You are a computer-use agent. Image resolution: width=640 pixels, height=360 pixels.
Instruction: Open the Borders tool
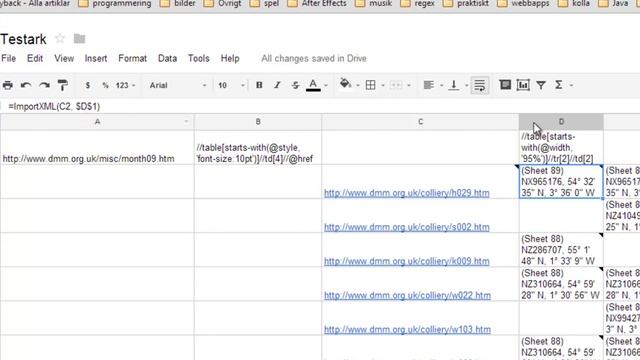click(371, 85)
